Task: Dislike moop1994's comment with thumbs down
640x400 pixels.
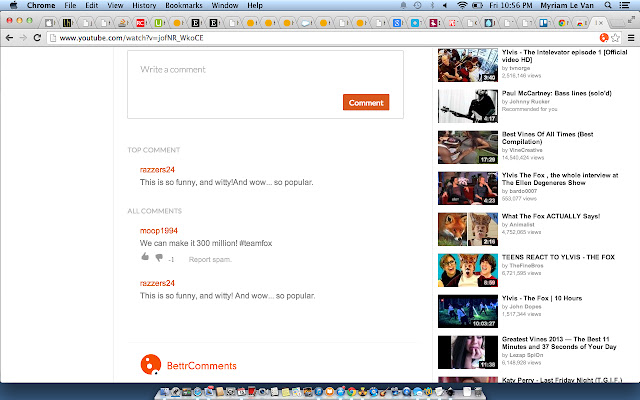Action: point(159,258)
